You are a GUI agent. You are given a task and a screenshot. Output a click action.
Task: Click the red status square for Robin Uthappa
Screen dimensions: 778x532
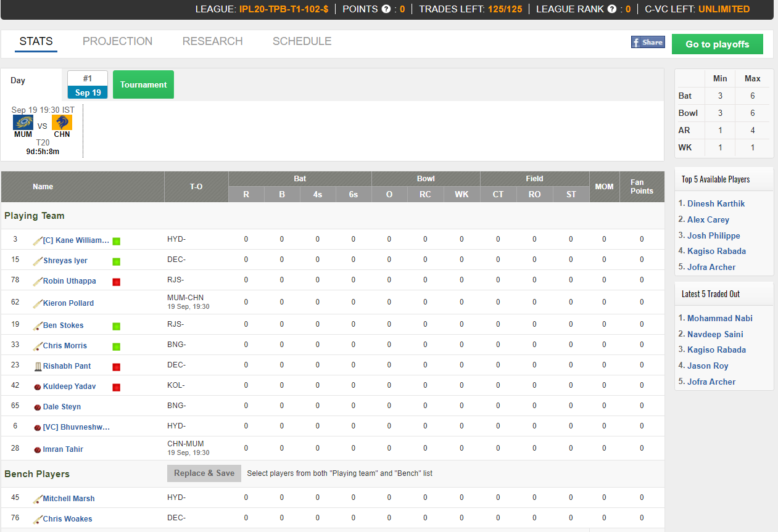(116, 282)
